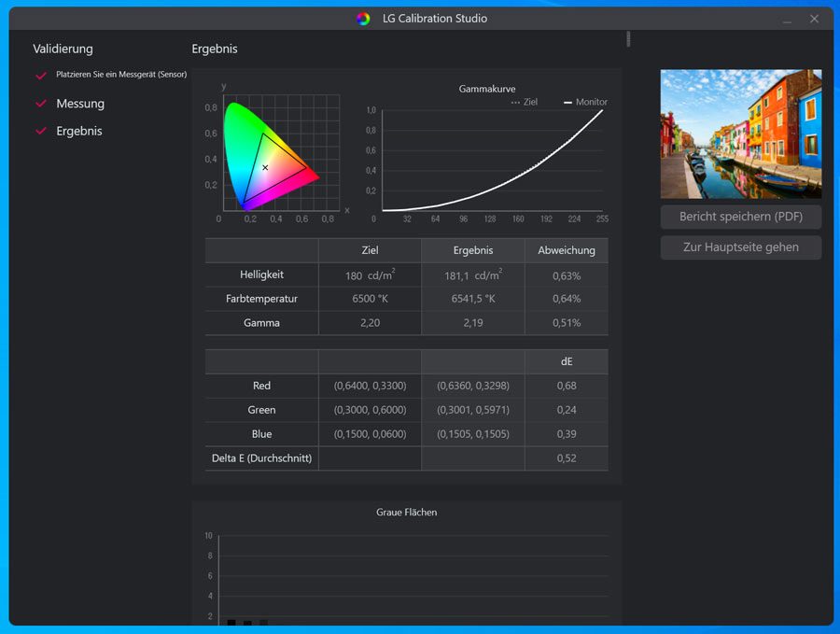Select the Ergebnis step in sidebar
This screenshot has width=840, height=634.
click(x=79, y=131)
